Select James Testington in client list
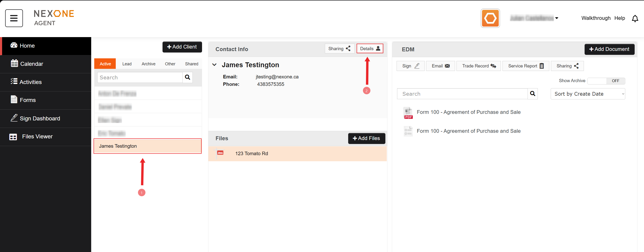644x252 pixels. tap(148, 146)
